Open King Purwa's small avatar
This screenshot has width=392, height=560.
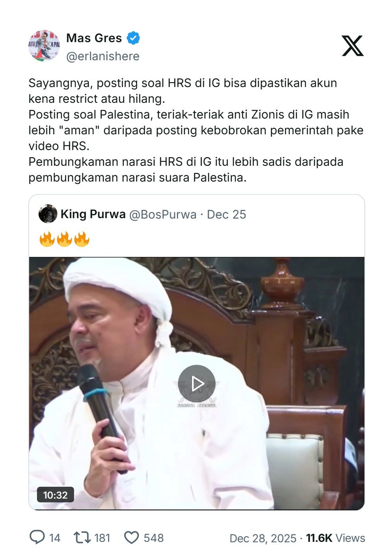(48, 214)
